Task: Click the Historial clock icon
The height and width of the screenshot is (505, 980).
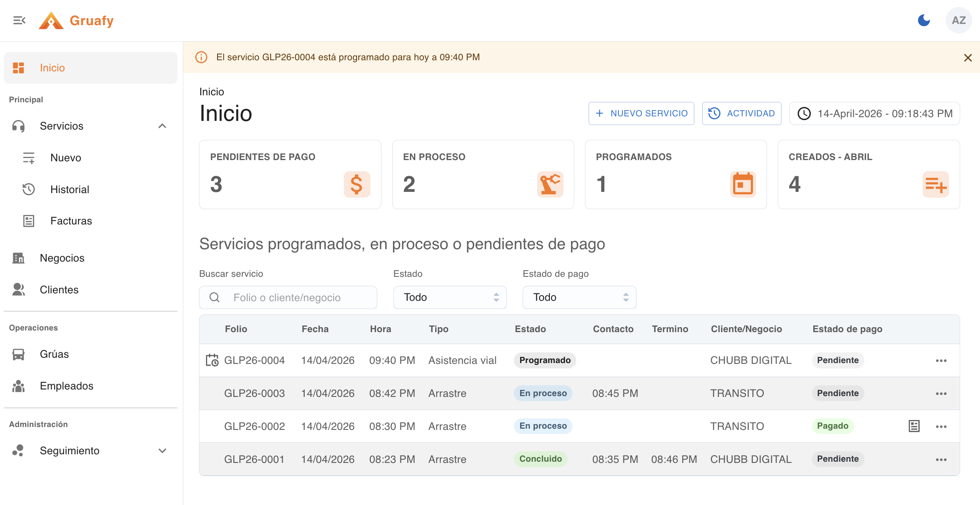Action: [28, 189]
